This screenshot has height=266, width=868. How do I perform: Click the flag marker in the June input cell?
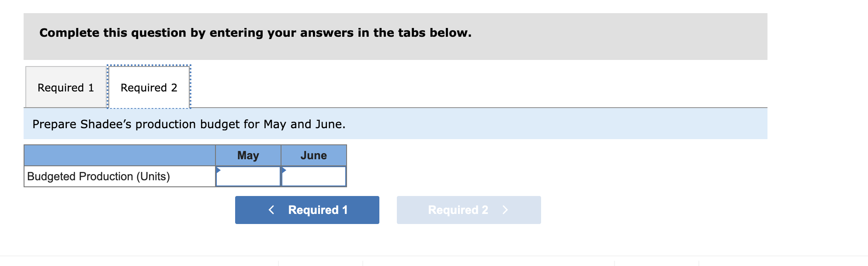285,169
